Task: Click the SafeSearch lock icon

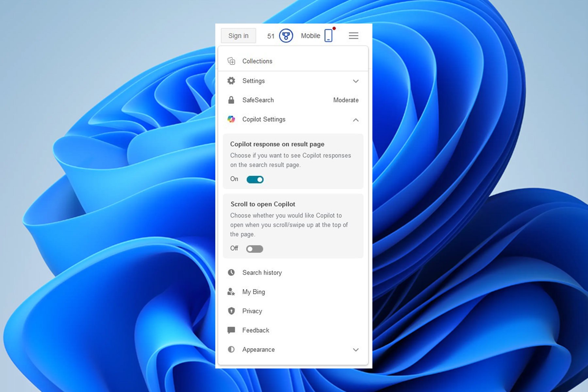Action: click(x=231, y=100)
